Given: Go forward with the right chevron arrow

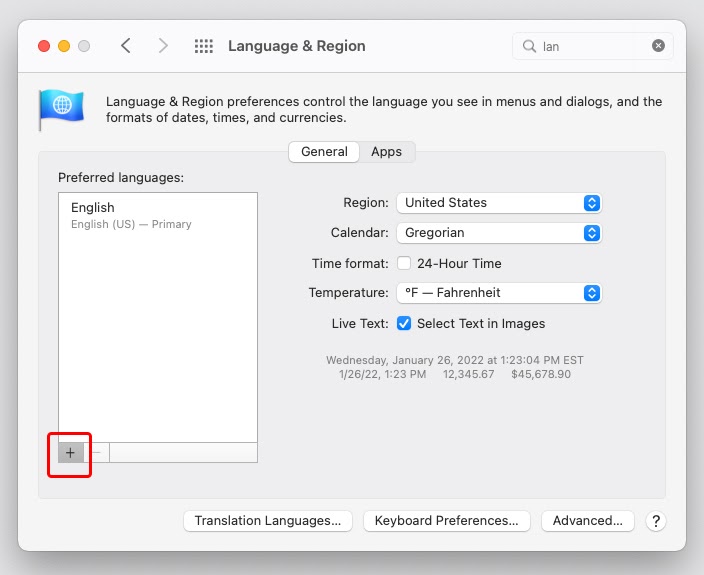Looking at the screenshot, I should 163,46.
